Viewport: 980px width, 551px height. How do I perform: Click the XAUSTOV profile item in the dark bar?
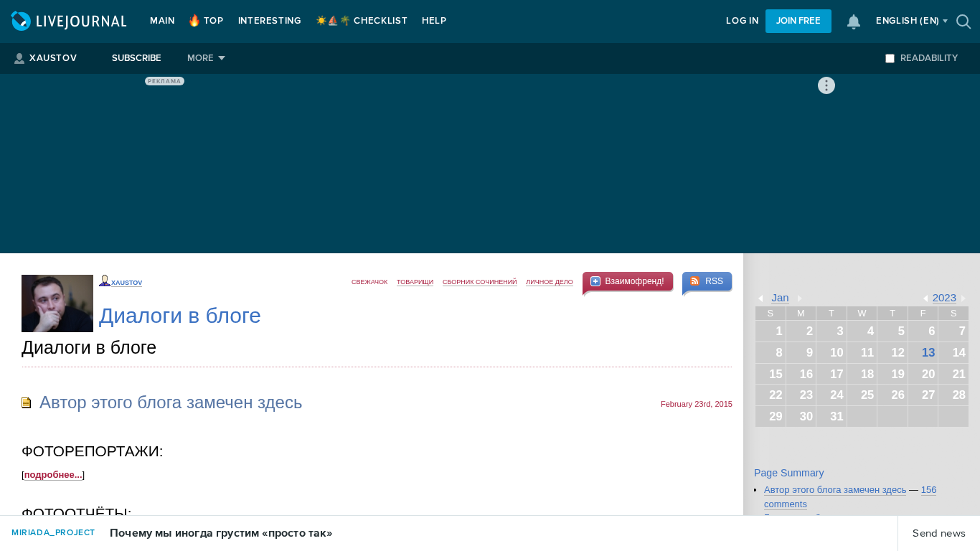[x=45, y=58]
